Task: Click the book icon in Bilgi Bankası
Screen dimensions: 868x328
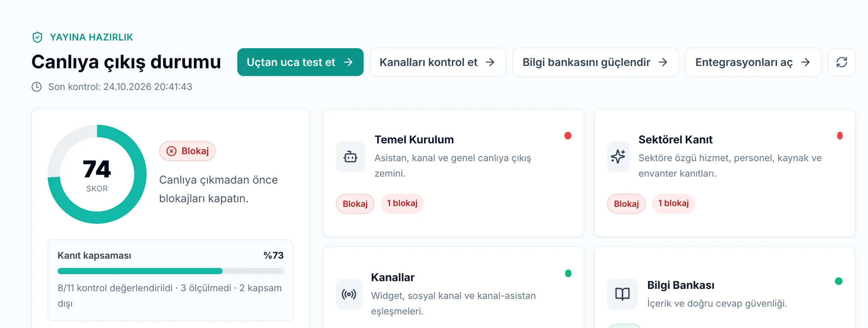Action: tap(622, 294)
